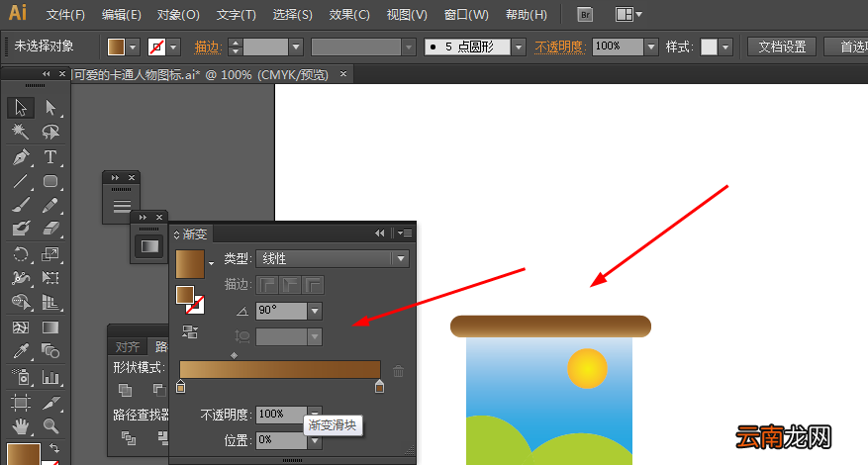Open Adobe Bridge via Br icon
The image size is (868, 465).
click(x=585, y=15)
